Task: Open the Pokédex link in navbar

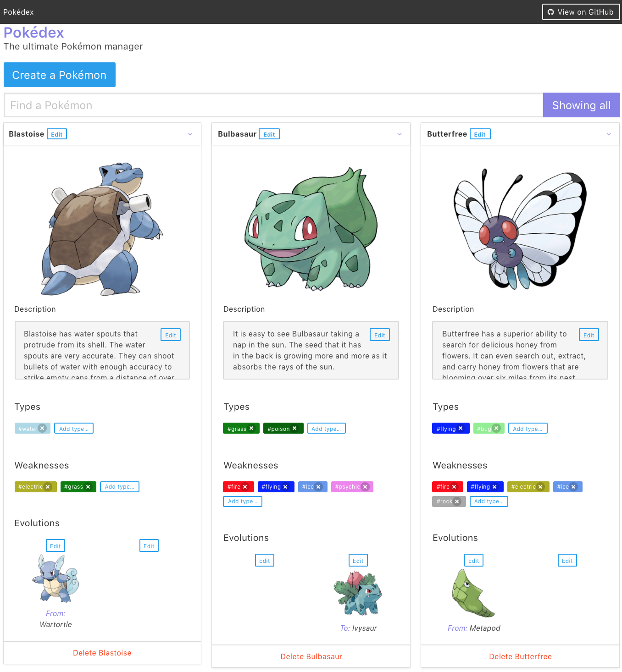Action: [18, 12]
